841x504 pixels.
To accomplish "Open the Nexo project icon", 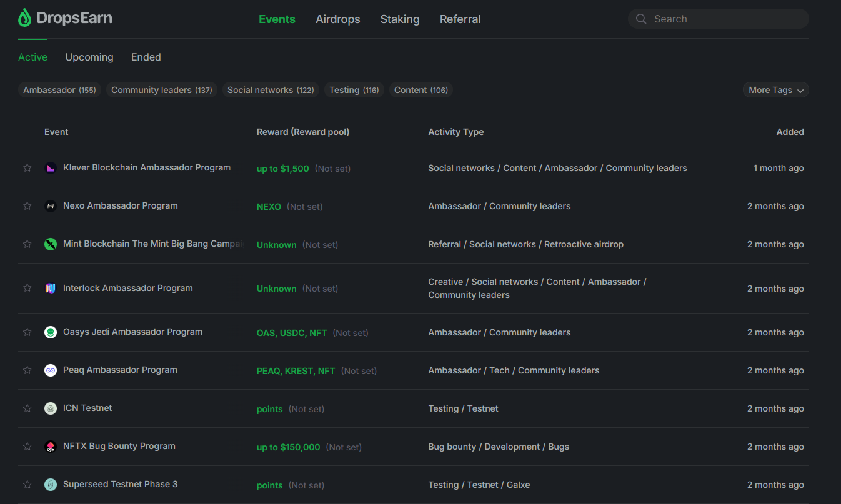I will [x=51, y=206].
